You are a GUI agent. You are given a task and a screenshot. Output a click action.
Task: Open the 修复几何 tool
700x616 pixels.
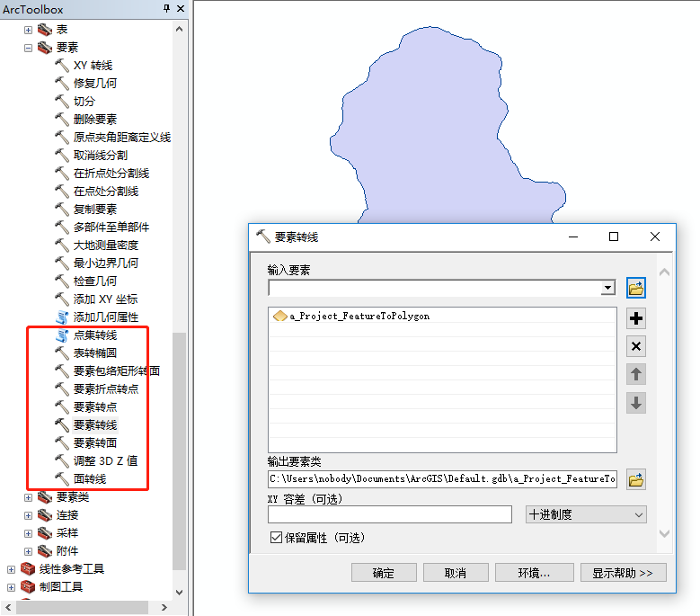[94, 84]
